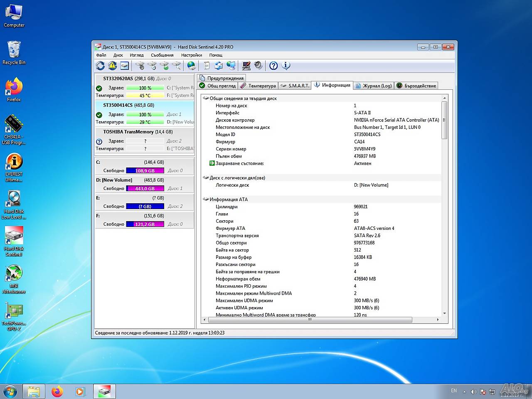Image resolution: width=532 pixels, height=399 pixels.
Task: Click the vertical scrollbar down arrow
Action: tap(444, 313)
